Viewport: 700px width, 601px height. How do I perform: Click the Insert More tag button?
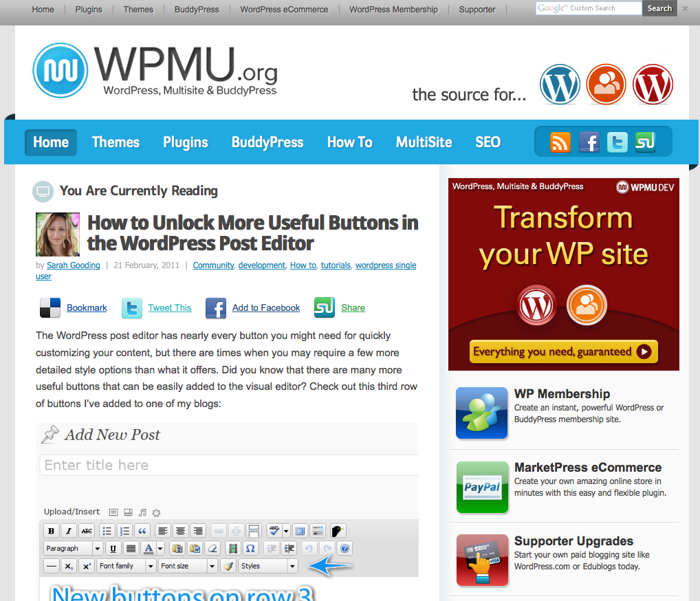click(x=254, y=531)
